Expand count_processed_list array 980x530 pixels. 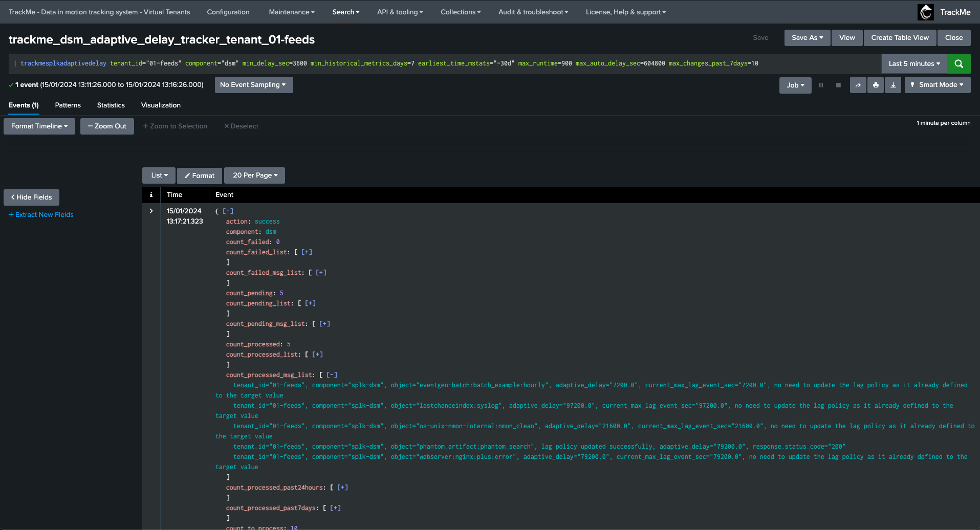317,355
